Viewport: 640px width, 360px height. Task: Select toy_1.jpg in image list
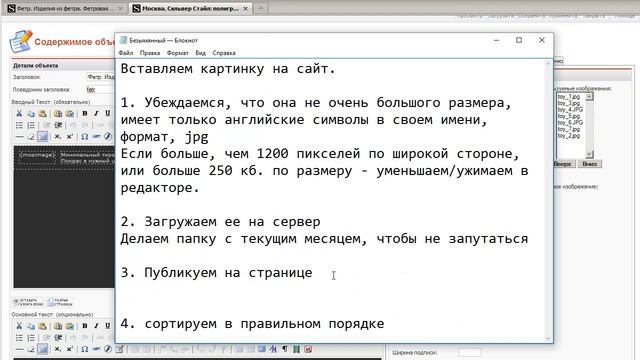[569, 97]
